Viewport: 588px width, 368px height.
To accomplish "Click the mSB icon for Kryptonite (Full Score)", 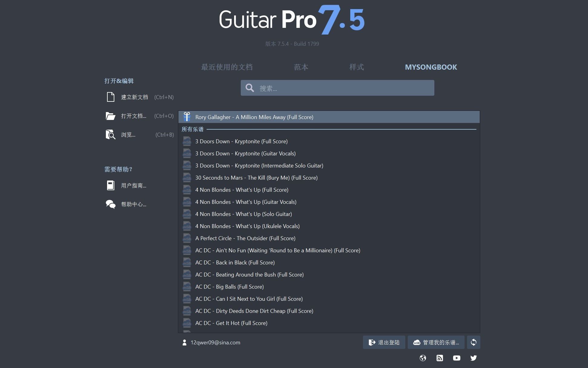I will point(187,141).
